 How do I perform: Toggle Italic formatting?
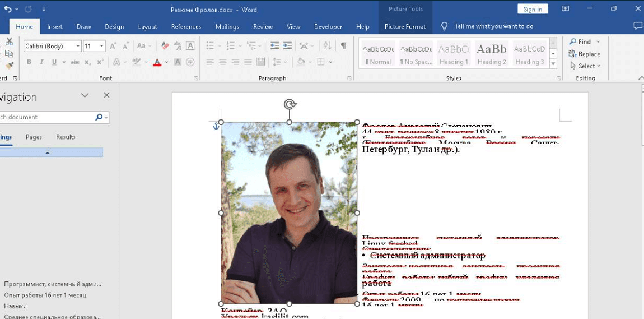[41, 62]
